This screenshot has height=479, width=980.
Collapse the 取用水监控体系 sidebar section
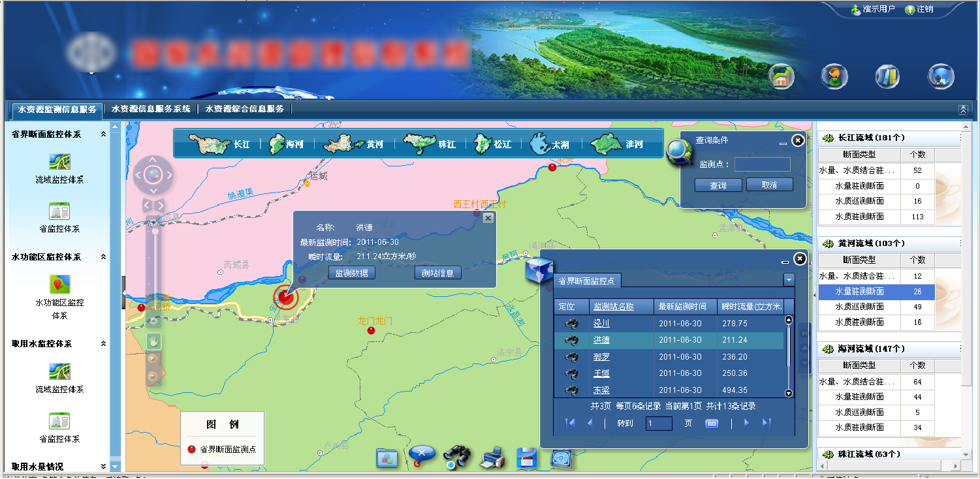(x=103, y=344)
